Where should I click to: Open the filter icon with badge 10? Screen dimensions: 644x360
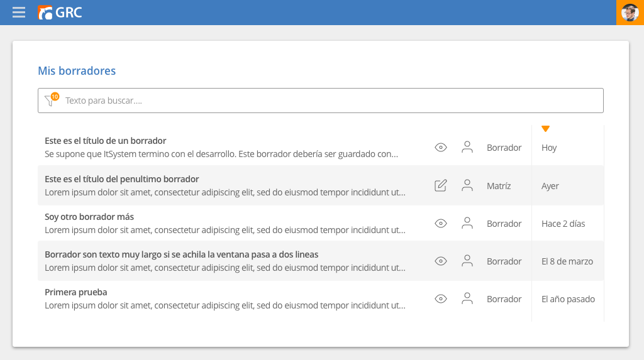pos(50,101)
